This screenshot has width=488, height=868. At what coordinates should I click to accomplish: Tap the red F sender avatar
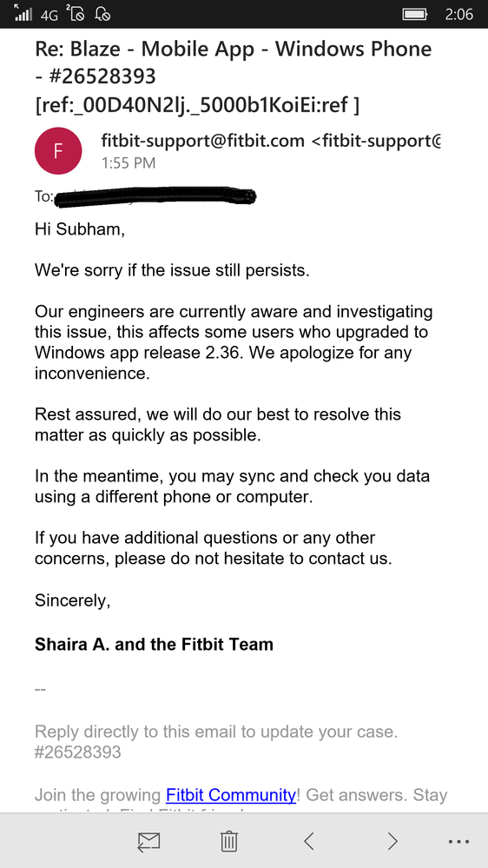pos(58,151)
